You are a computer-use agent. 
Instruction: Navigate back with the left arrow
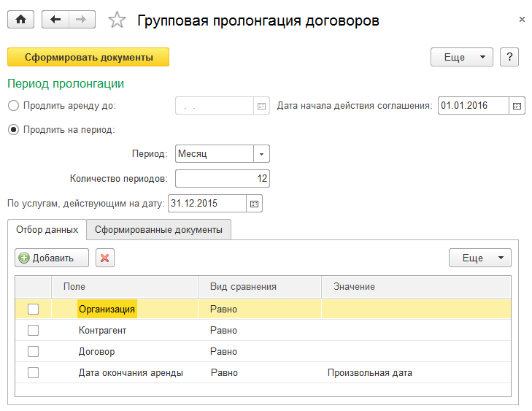coord(55,20)
